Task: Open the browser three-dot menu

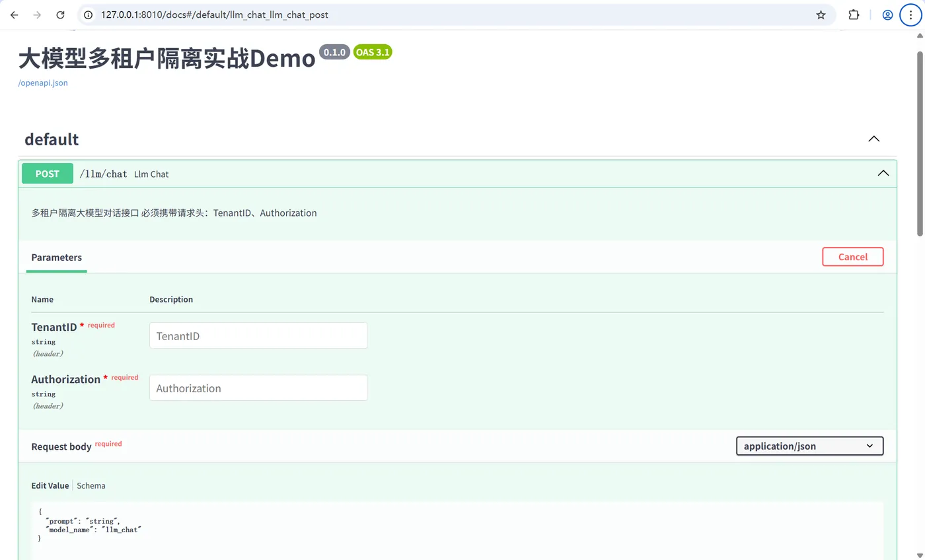Action: [910, 15]
